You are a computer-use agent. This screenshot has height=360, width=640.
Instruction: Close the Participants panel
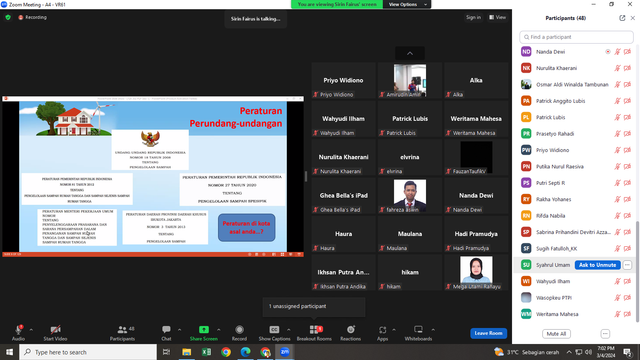tap(633, 18)
